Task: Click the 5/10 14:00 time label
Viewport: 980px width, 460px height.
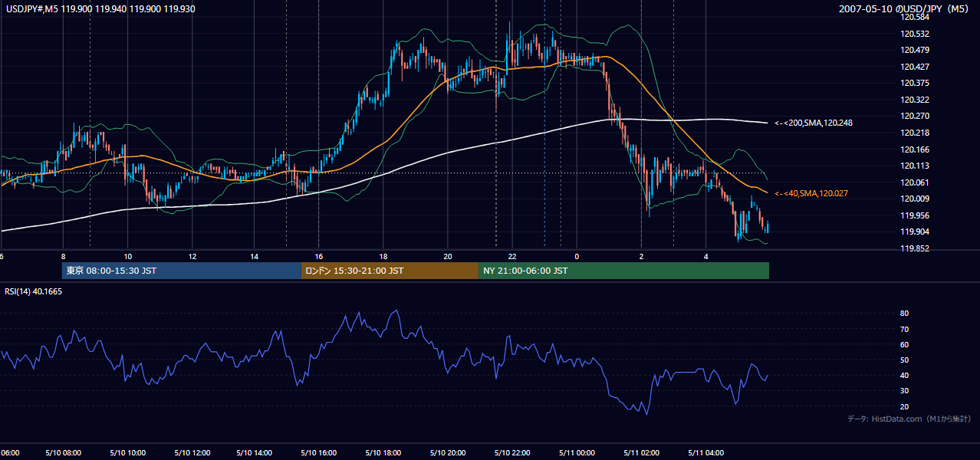Action: click(x=255, y=452)
